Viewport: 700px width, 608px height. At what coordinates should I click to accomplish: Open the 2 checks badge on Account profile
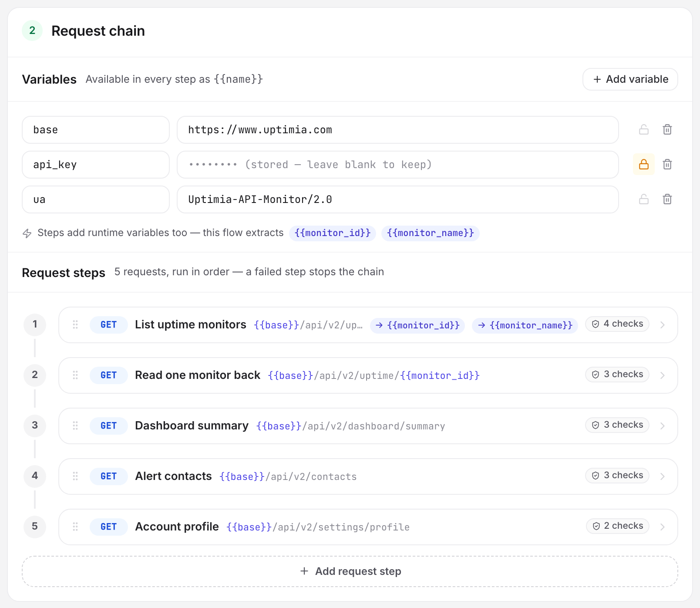(x=618, y=526)
